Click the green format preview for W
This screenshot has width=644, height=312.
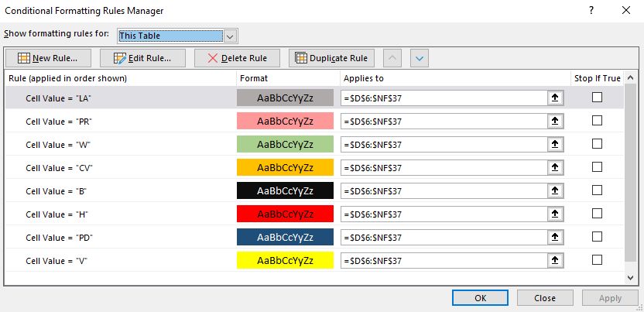pyautogui.click(x=285, y=144)
